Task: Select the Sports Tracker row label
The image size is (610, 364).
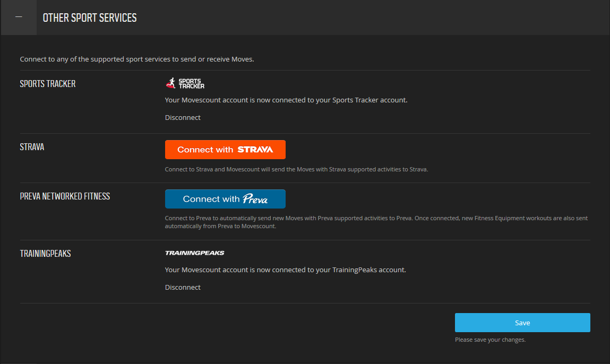Action: click(x=48, y=84)
